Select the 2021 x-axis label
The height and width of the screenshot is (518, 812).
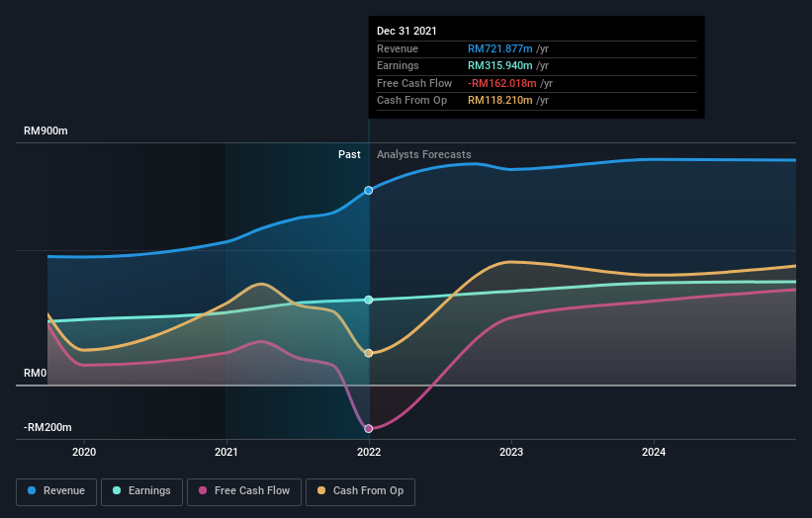tap(226, 452)
